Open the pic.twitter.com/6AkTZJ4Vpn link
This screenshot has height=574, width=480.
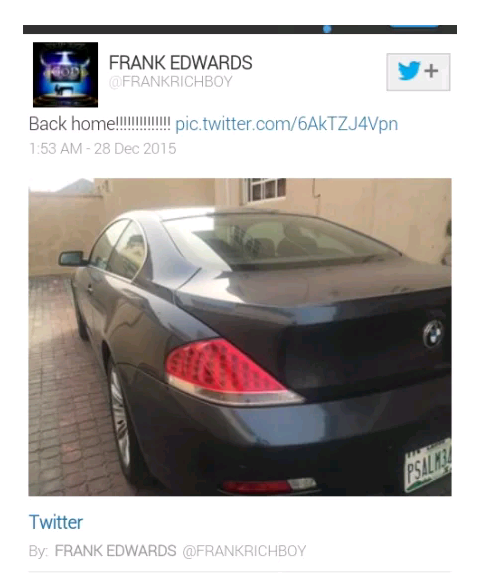286,124
